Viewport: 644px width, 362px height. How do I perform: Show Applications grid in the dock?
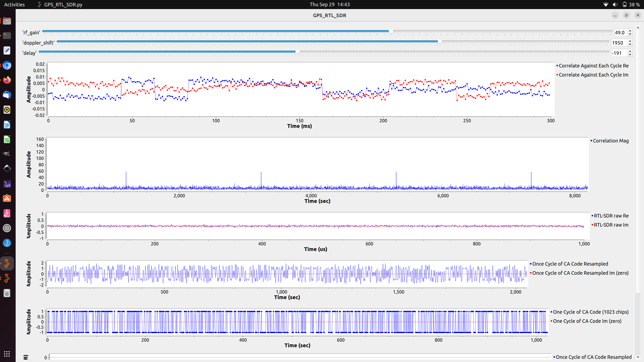tap(7, 354)
